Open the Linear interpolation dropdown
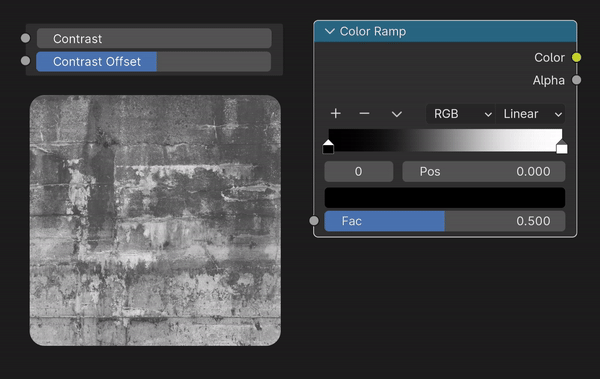This screenshot has width=600, height=379. tap(530, 114)
